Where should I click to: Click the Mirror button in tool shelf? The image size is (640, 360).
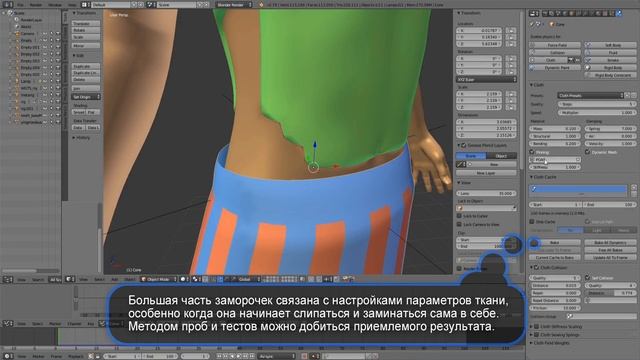click(x=86, y=46)
